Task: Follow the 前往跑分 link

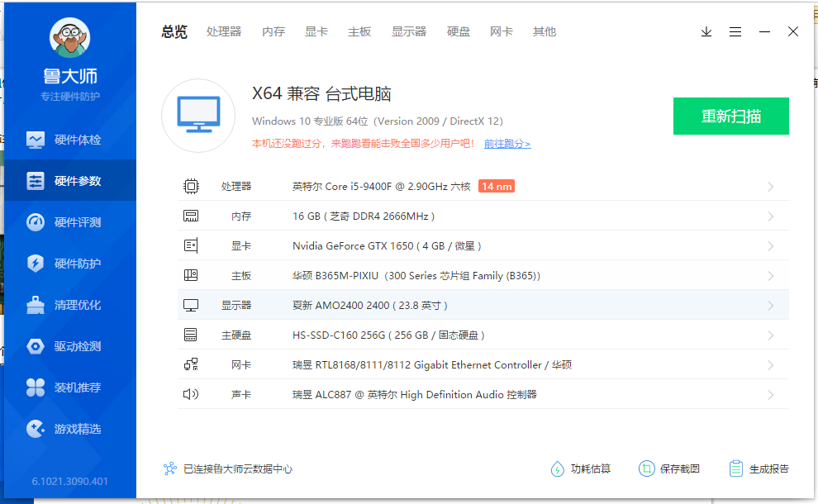Action: (506, 144)
